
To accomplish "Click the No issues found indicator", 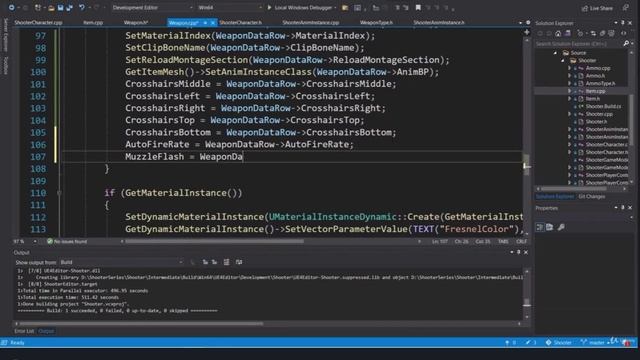I will [67, 241].
